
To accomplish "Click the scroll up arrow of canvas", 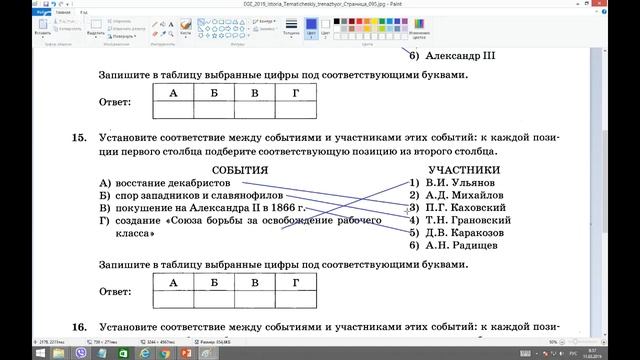I will (x=604, y=51).
